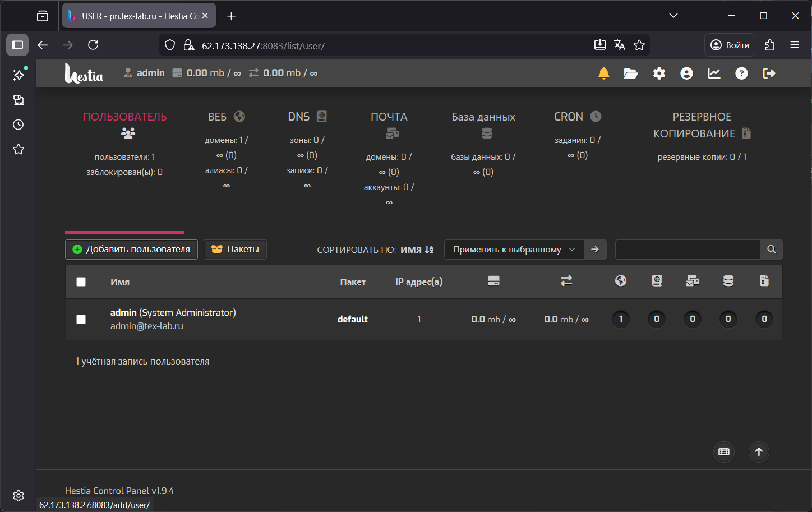Image resolution: width=812 pixels, height=512 pixels.
Task: Open server settings gear icon
Action: point(659,73)
